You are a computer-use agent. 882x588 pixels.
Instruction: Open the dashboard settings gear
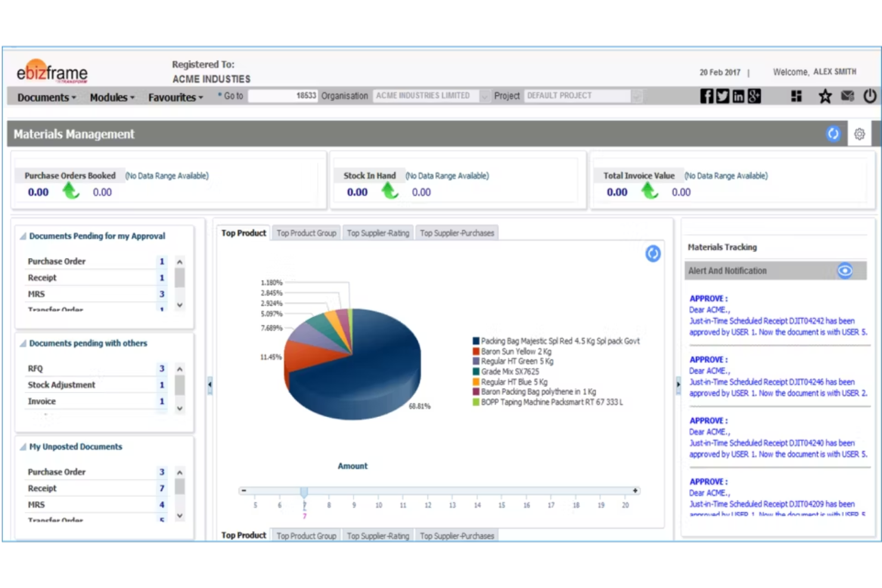[x=859, y=134]
